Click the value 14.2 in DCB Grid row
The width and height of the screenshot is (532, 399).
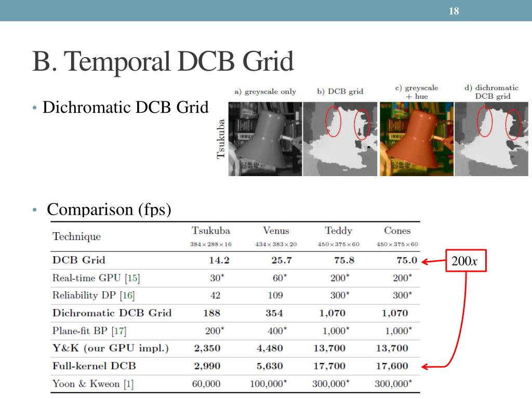[x=219, y=260]
